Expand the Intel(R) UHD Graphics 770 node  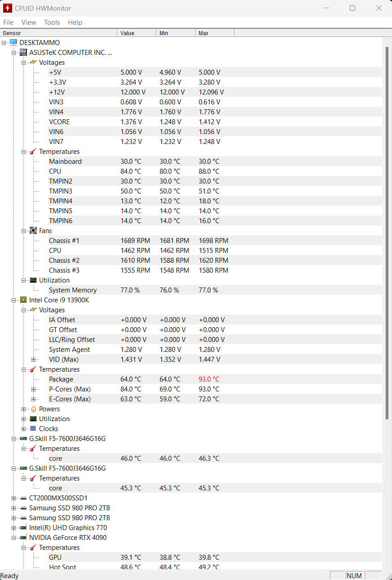coord(13,528)
